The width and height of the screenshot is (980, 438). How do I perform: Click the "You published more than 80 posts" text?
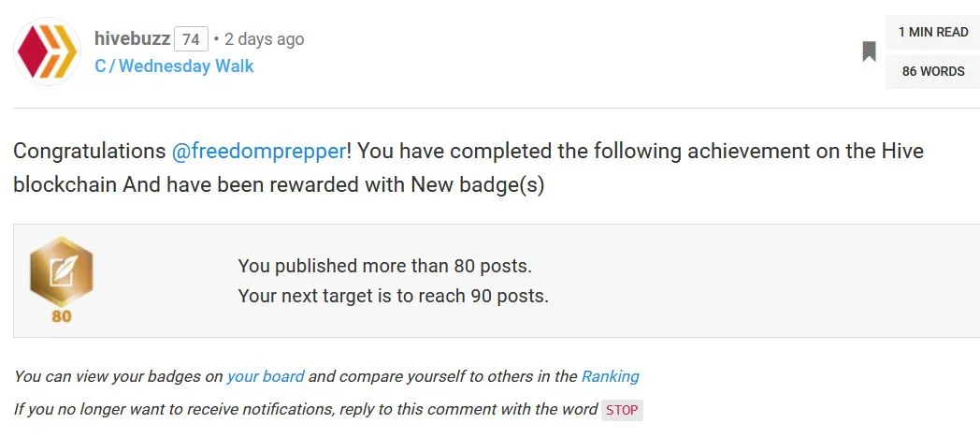(384, 266)
